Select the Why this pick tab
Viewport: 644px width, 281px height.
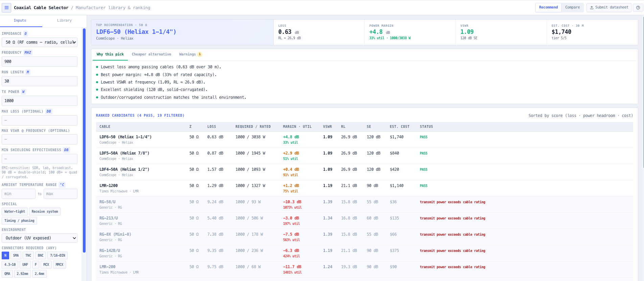[x=110, y=54]
